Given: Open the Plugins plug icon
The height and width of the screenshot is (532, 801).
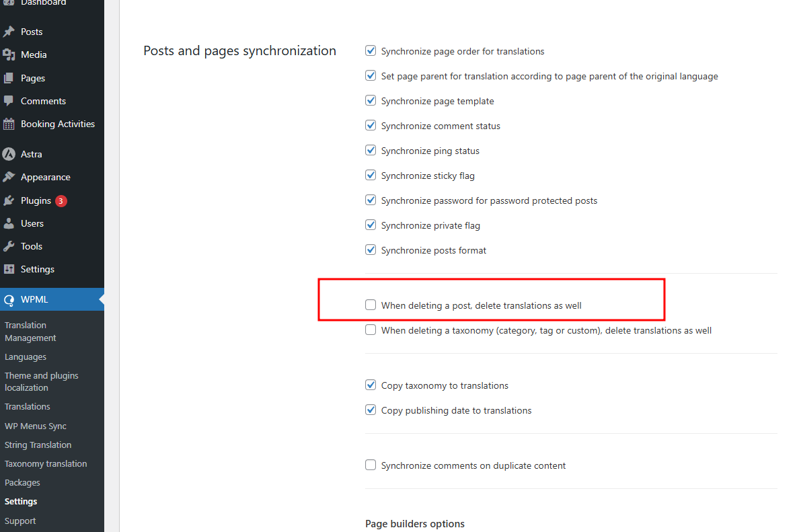Looking at the screenshot, I should [x=9, y=200].
